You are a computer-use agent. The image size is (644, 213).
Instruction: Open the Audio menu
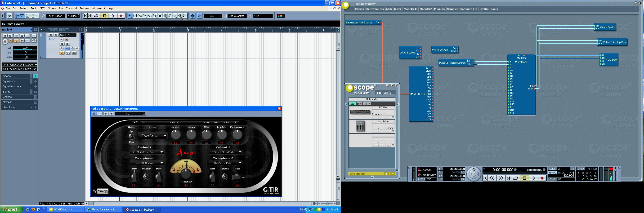[34, 8]
